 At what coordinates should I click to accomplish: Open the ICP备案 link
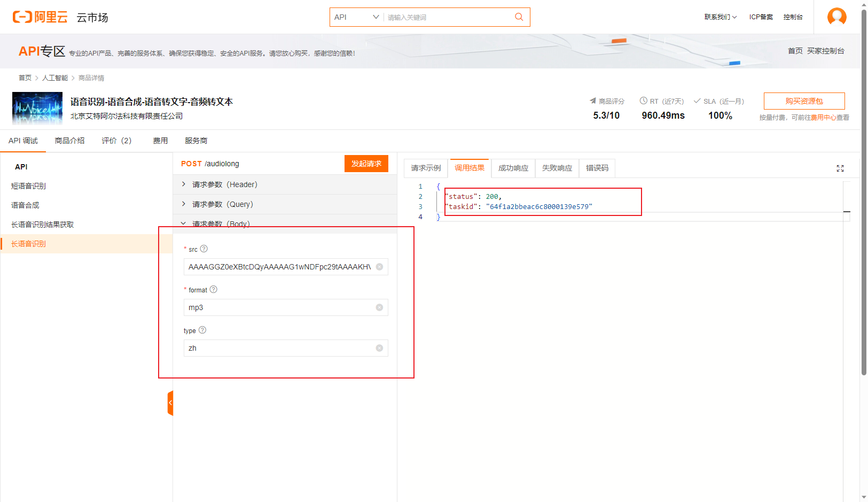coord(761,17)
